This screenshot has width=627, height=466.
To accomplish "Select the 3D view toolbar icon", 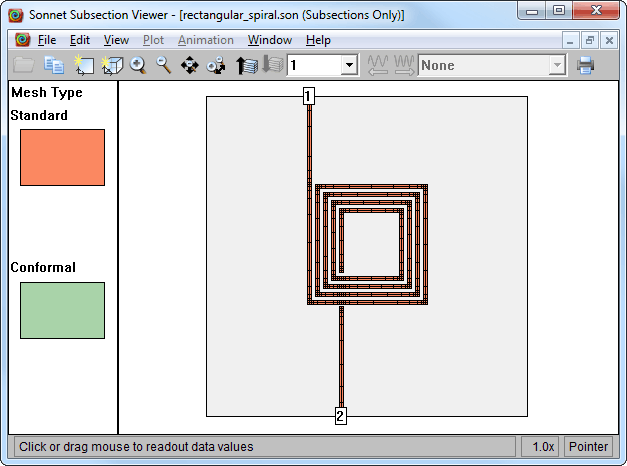I will (112, 65).
